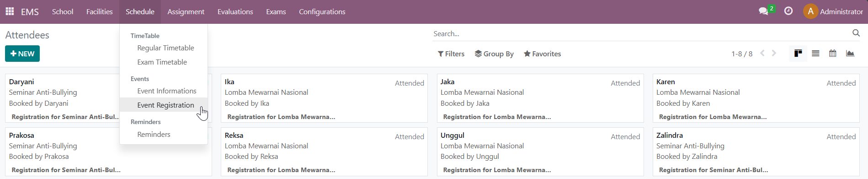The width and height of the screenshot is (868, 179).
Task: Focus the Search input field
Action: point(640,34)
